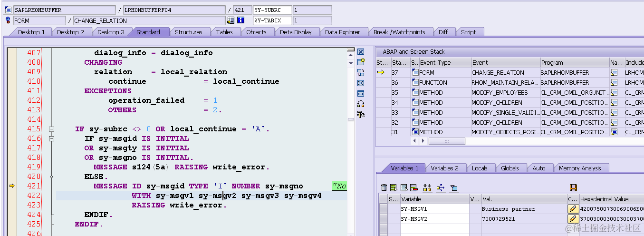Click the horizontal scrollbar thumb under stack table
Screen dimensions: 644x236
447,141
